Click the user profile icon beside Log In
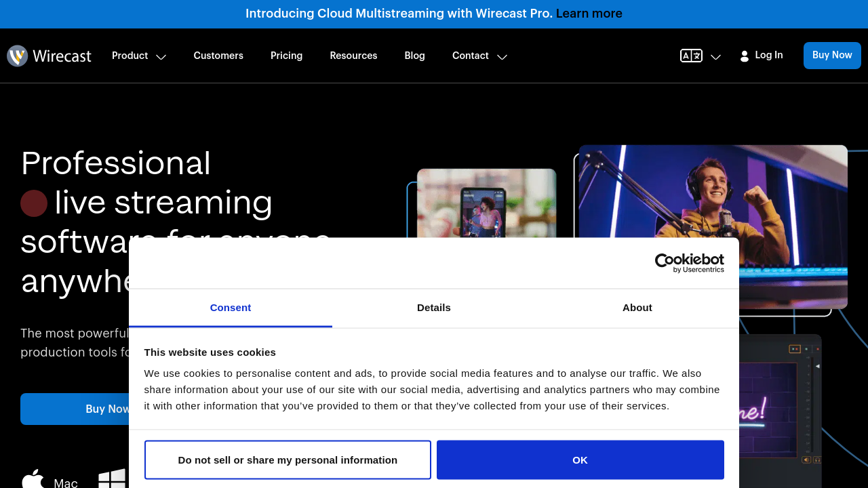The image size is (868, 488). [x=744, y=56]
